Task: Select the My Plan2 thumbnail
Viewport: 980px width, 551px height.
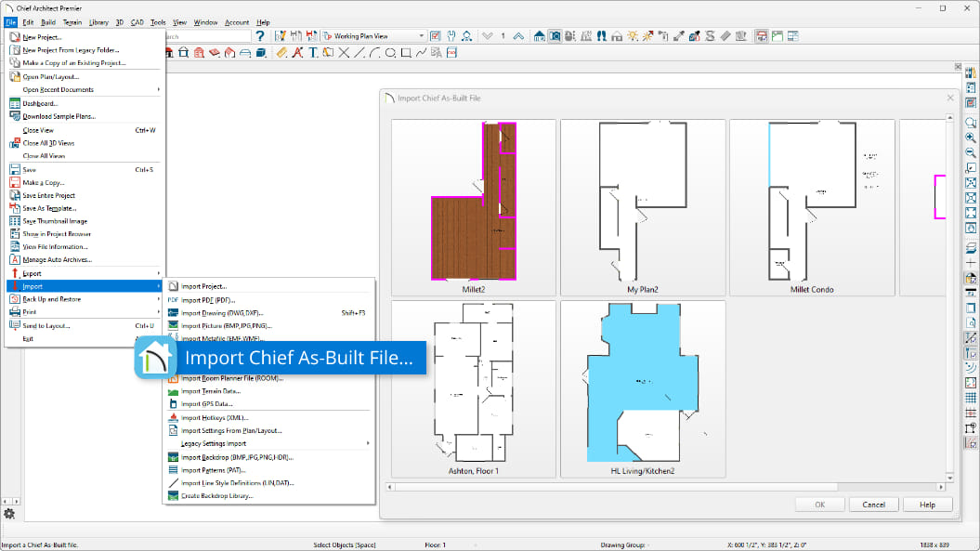Action: coord(643,207)
